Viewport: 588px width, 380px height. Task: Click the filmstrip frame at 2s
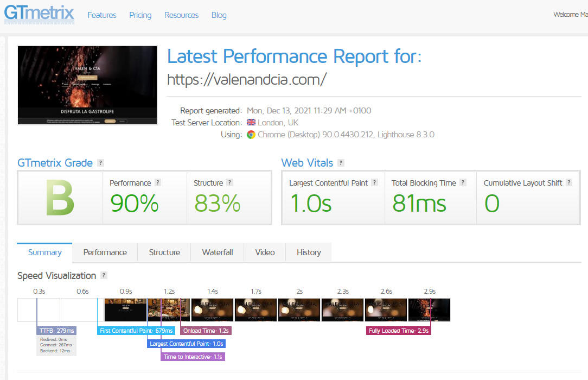299,310
